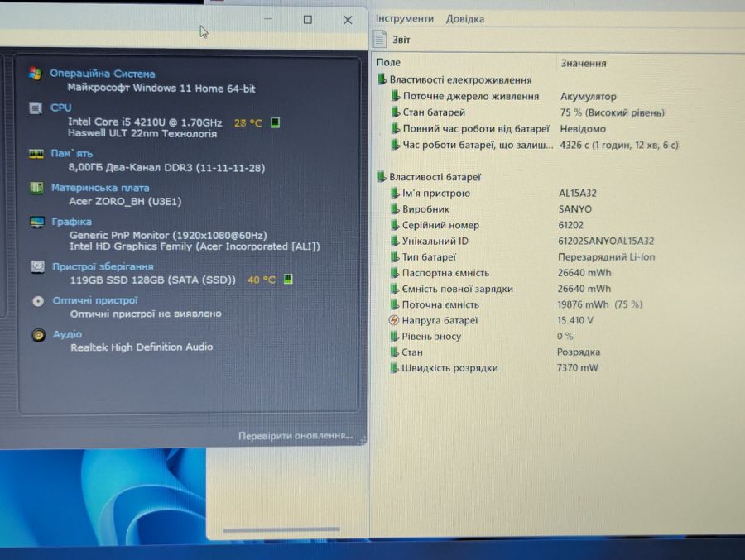Click battery icon beside Властивості електроживлення
Screen dimensions: 745x560
(x=382, y=79)
